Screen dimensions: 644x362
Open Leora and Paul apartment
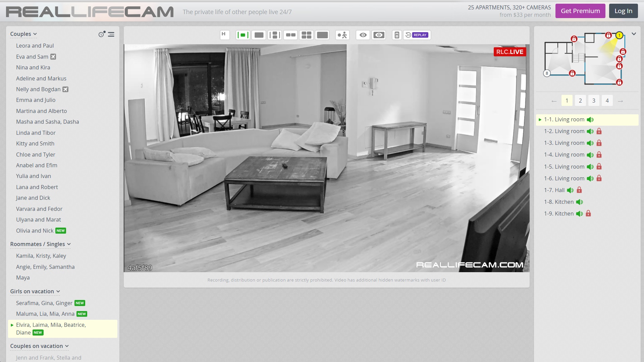(35, 46)
